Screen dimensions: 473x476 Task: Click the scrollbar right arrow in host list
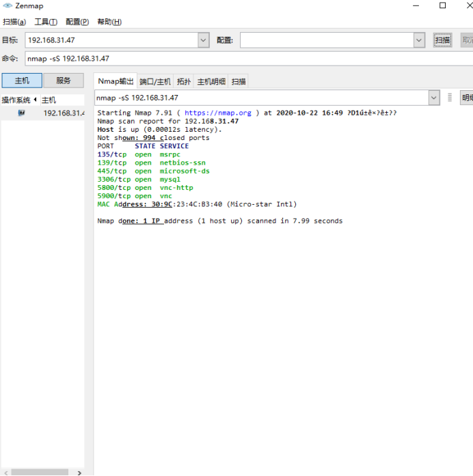pyautogui.click(x=79, y=473)
